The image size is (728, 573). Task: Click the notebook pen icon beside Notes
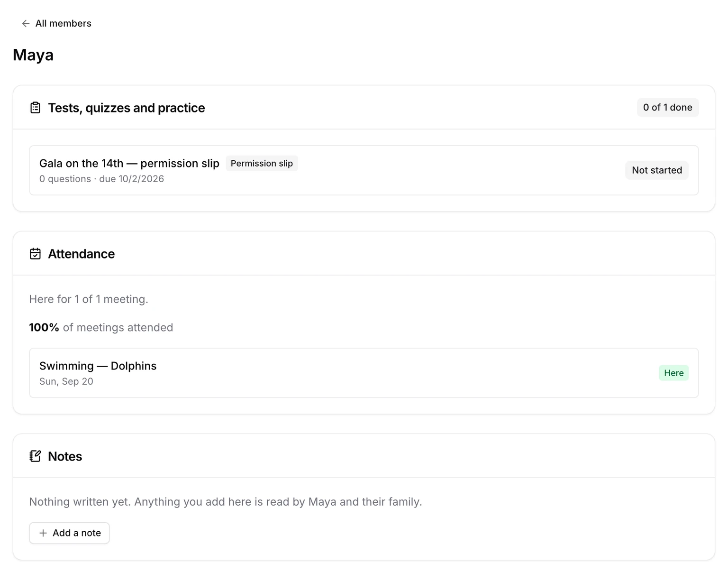tap(35, 456)
